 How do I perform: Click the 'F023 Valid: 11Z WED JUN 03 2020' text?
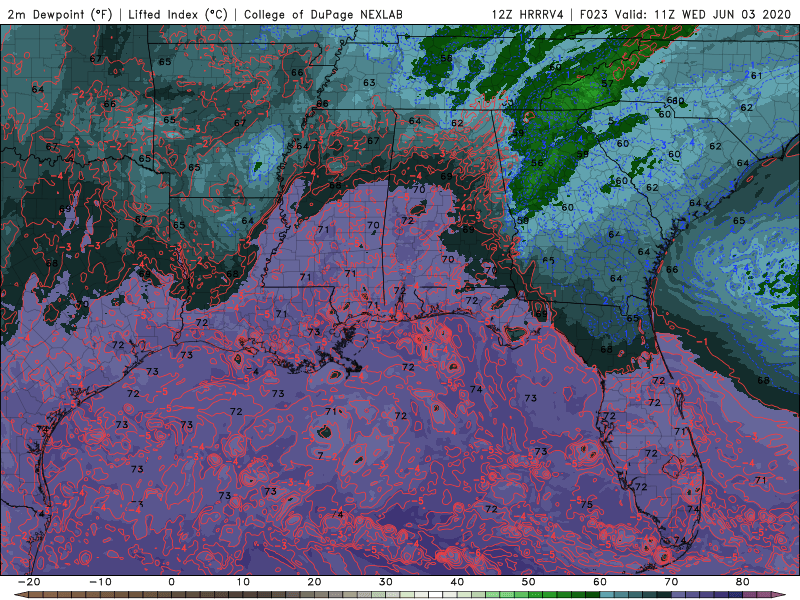(x=685, y=14)
